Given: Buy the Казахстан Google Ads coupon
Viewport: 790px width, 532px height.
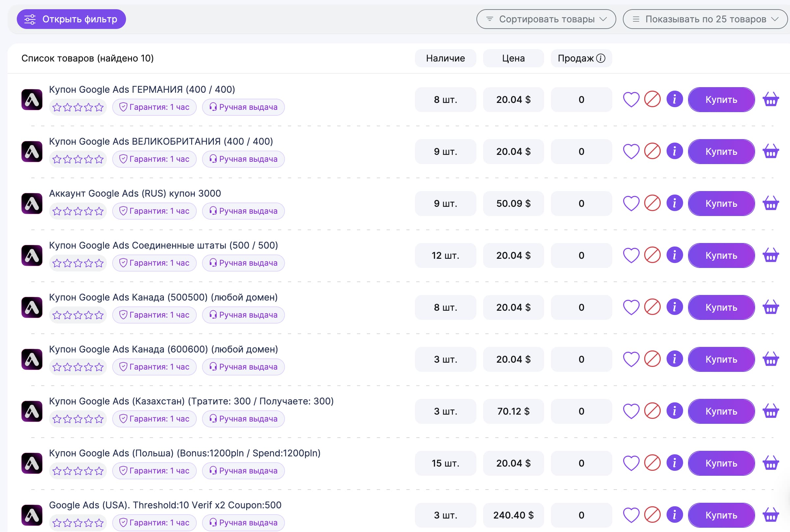Looking at the screenshot, I should tap(722, 411).
